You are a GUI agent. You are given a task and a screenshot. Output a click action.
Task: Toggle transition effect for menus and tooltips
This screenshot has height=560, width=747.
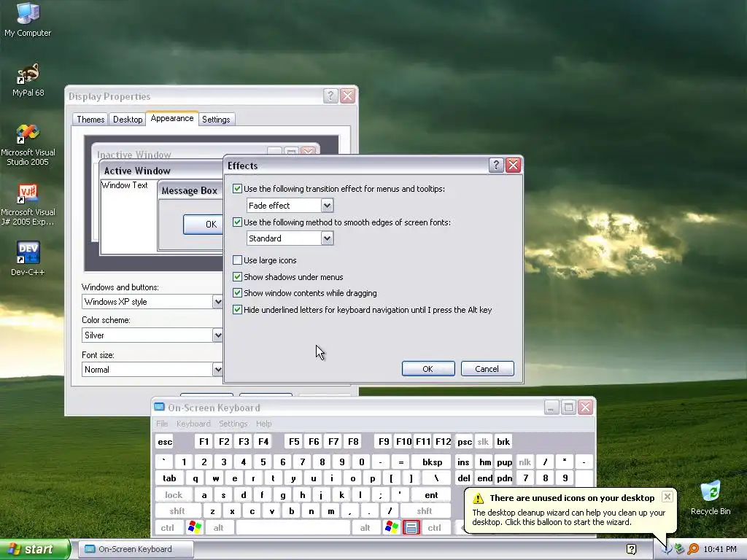[x=237, y=189]
